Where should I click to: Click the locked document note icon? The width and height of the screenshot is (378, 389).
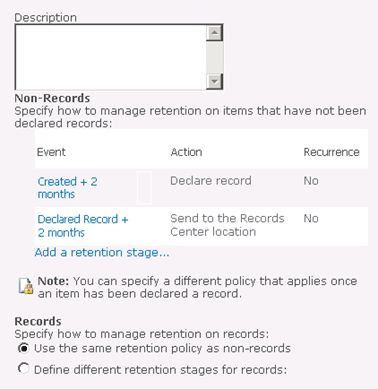click(x=26, y=286)
